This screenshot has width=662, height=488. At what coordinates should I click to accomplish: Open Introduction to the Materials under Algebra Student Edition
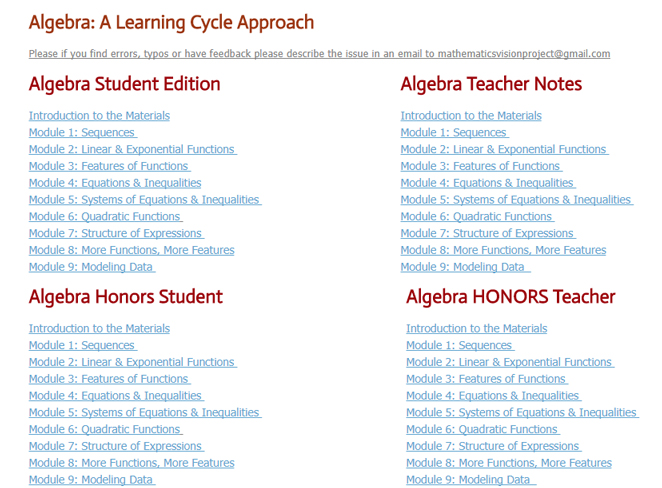[x=99, y=116]
